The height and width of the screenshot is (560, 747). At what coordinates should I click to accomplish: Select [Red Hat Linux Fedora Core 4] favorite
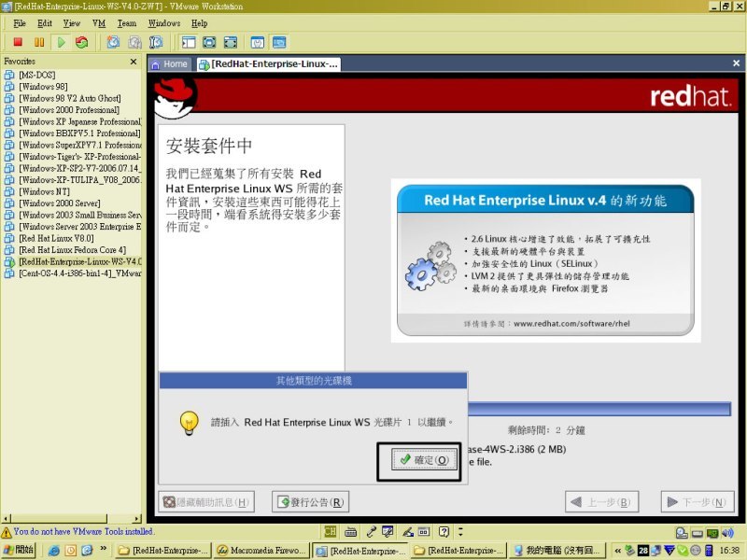(x=73, y=250)
